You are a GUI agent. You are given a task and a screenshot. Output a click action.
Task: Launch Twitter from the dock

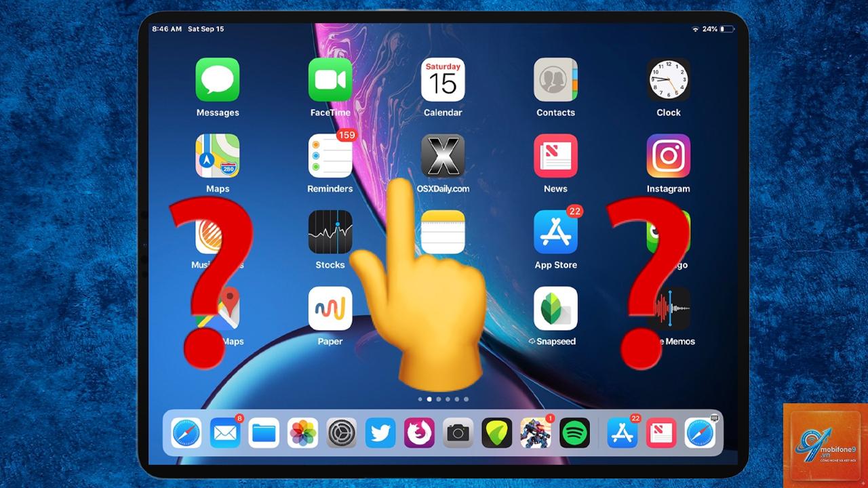click(x=380, y=432)
